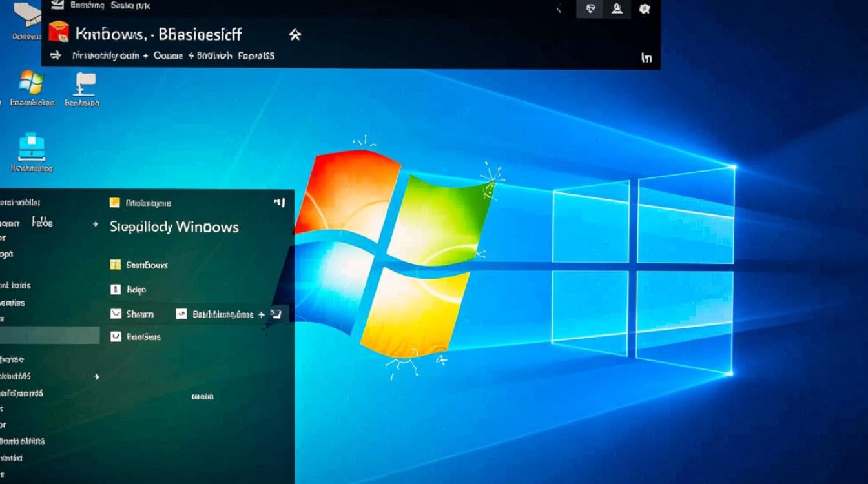
Task: Open the network computer desktop icon
Action: [85, 84]
